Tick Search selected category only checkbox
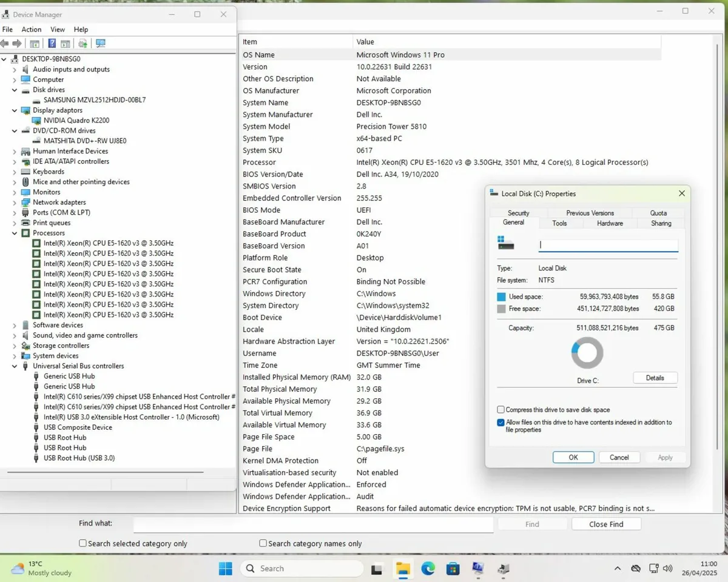The width and height of the screenshot is (728, 582). (x=83, y=543)
